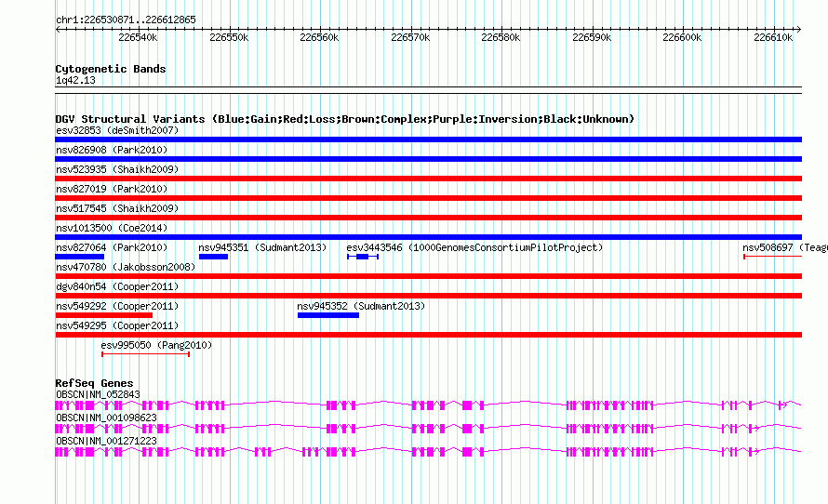
Task: Select the DGV Structural Variants track title
Action: 345,119
